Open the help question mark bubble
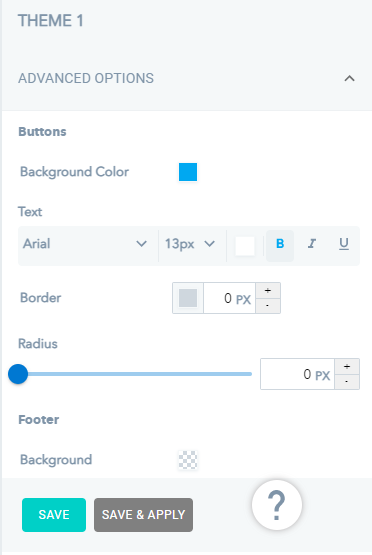The image size is (372, 555). [x=277, y=505]
